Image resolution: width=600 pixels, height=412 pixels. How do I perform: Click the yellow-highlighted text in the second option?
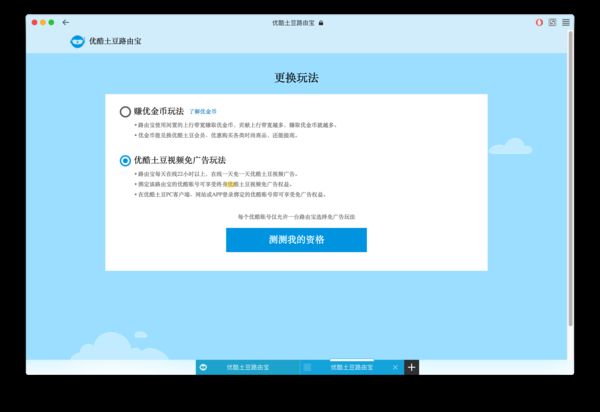click(x=231, y=184)
